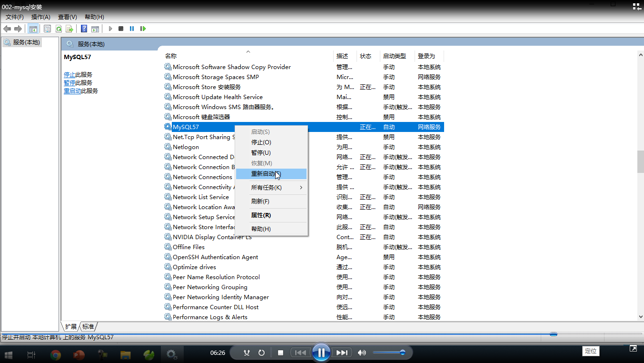644x363 pixels.
Task: Click the Services gear taskbar icon
Action: pyautogui.click(x=172, y=355)
